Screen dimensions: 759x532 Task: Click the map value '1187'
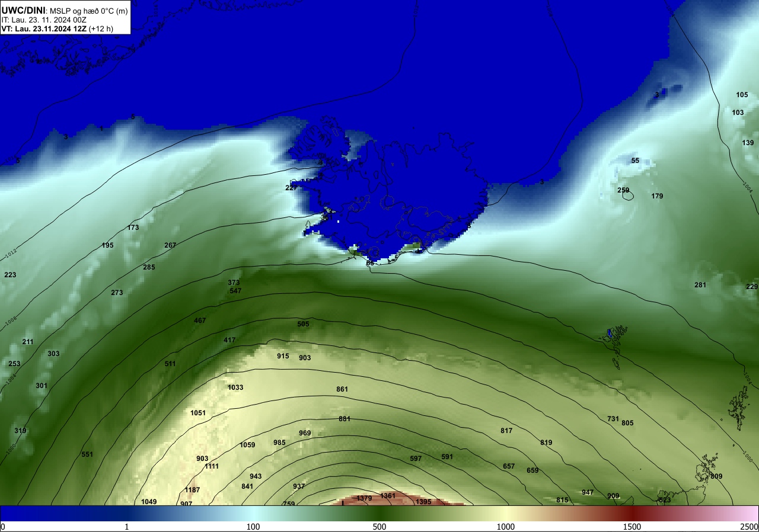192,490
